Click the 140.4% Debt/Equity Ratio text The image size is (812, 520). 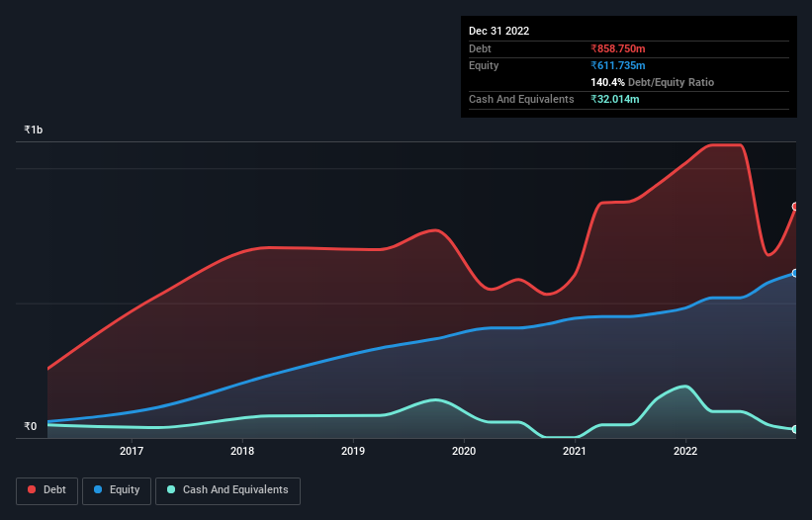coord(652,82)
